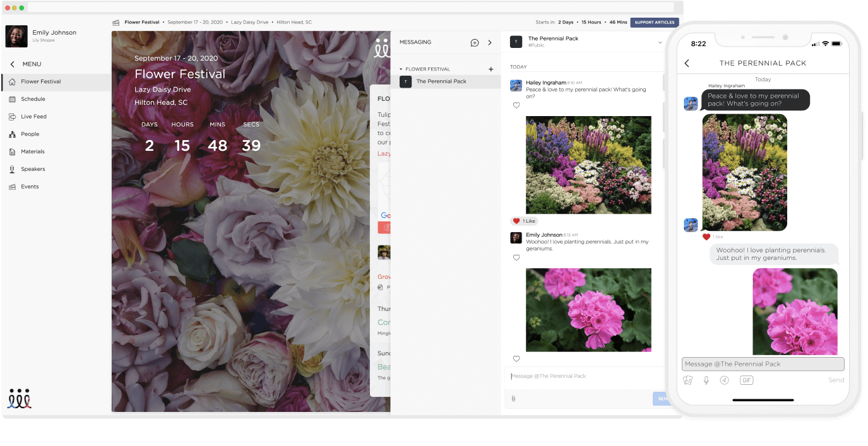The height and width of the screenshot is (446, 868).
Task: Open the Flower Festival home page in sidebar
Action: tap(56, 82)
